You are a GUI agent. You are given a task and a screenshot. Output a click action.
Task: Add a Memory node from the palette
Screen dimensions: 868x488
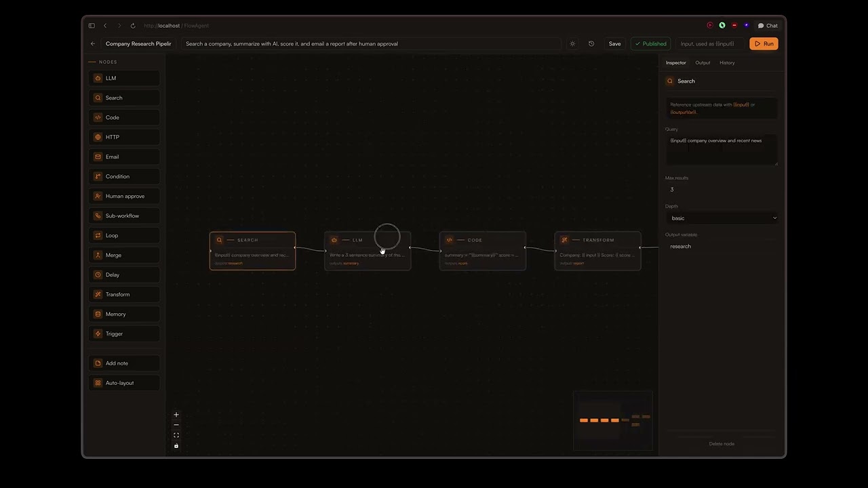[124, 314]
